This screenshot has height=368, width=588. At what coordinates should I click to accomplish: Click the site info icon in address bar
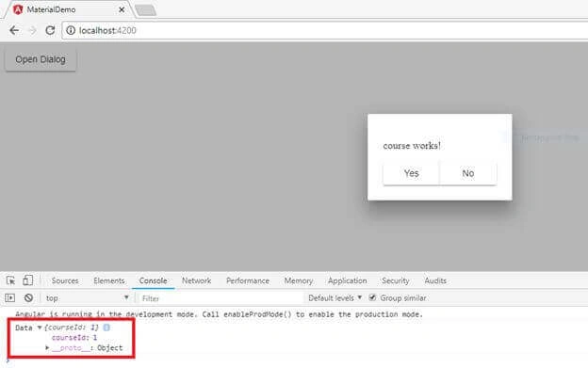pyautogui.click(x=71, y=30)
